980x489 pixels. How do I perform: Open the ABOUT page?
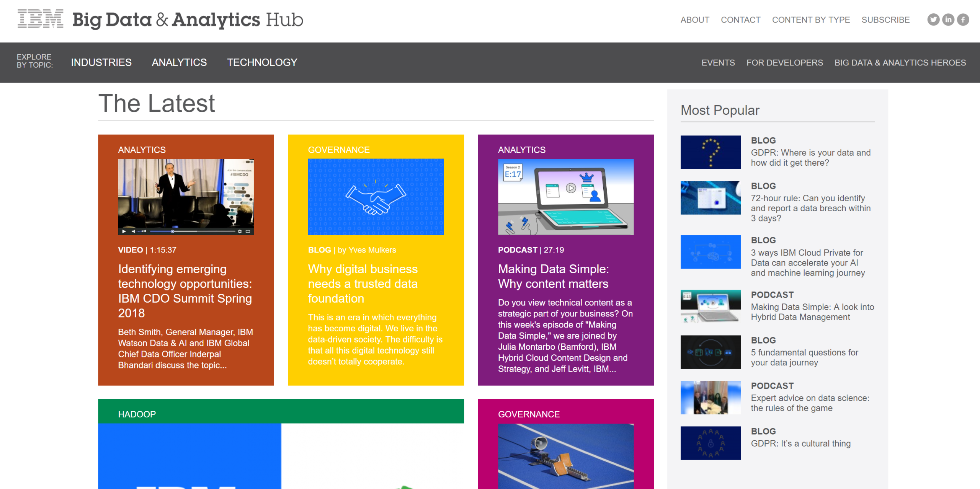(x=695, y=20)
